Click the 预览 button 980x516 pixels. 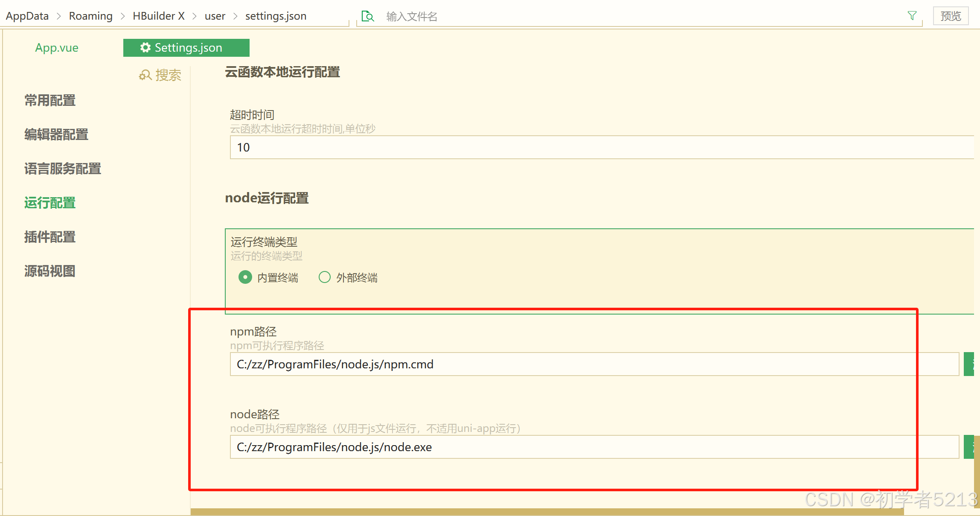coord(951,16)
